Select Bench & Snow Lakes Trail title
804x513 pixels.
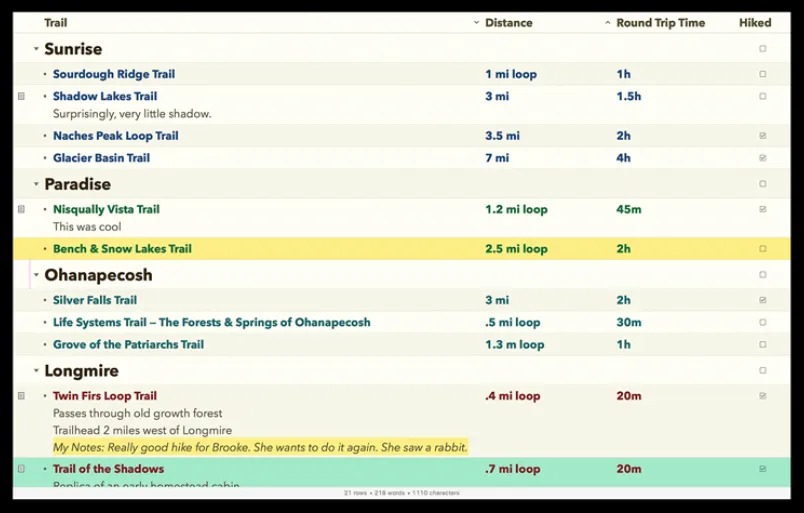tap(122, 248)
